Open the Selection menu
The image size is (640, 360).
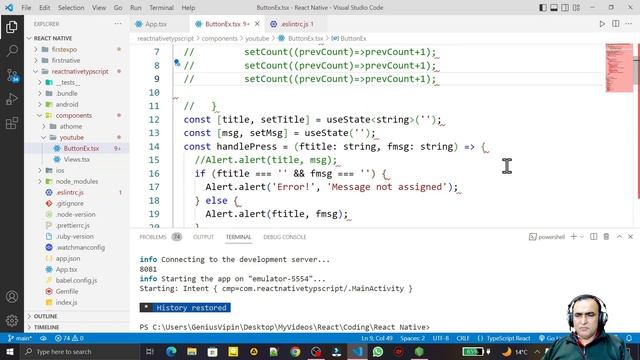coord(71,8)
